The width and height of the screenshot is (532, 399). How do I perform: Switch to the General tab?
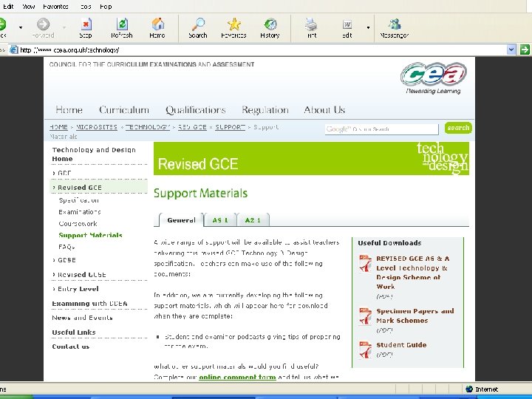[181, 220]
